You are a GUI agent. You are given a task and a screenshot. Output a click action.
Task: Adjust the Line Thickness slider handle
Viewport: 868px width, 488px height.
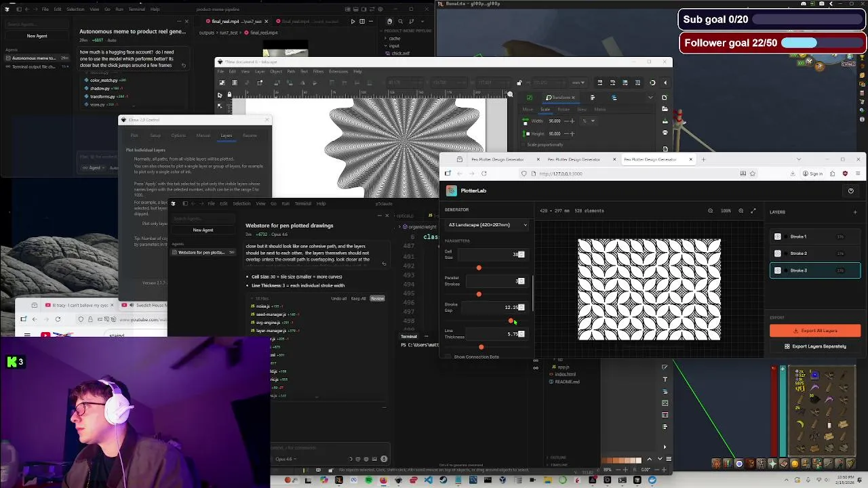[481, 347]
